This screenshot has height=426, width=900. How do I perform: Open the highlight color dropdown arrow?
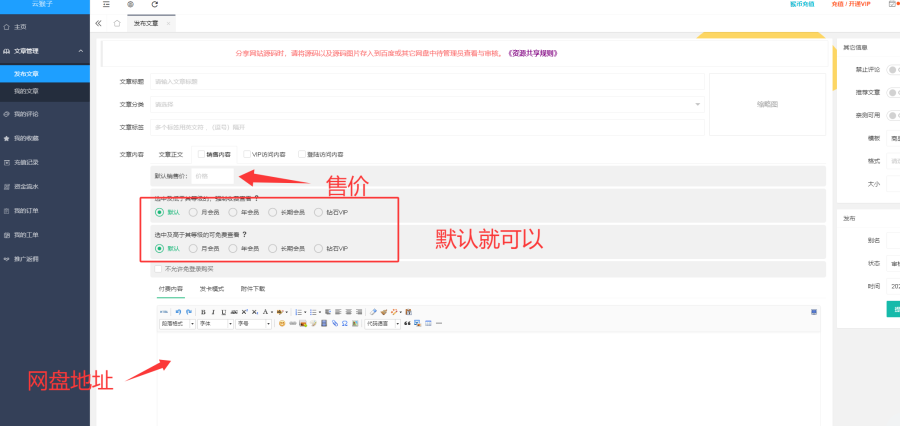click(286, 312)
